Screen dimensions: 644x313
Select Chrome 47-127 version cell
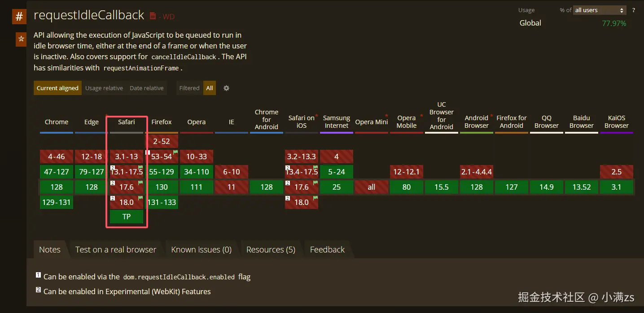[57, 172]
